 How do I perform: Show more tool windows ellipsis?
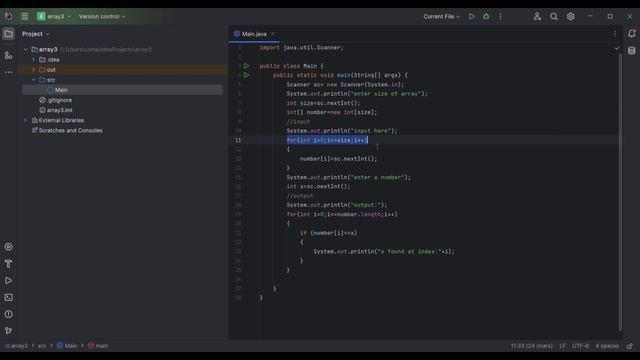(9, 72)
